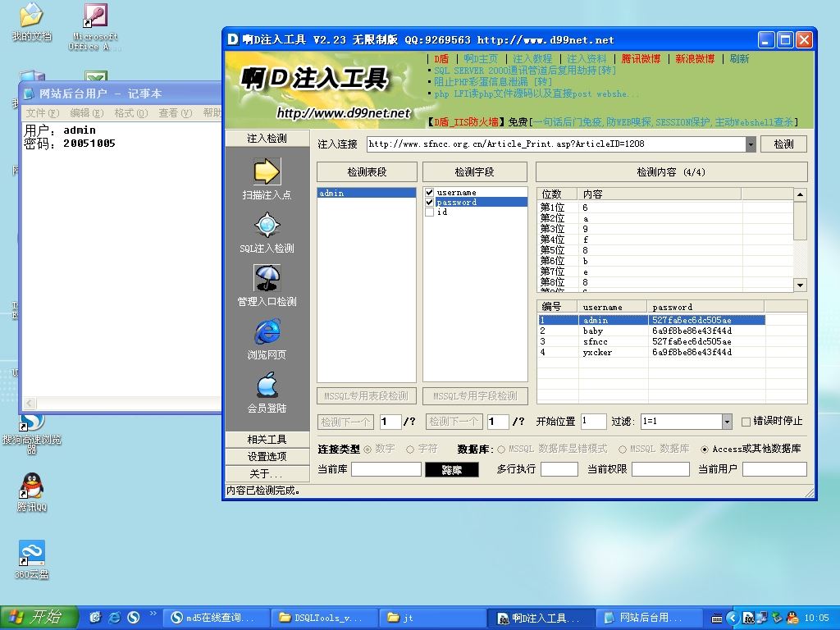Image resolution: width=840 pixels, height=630 pixels.
Task: Select row 4 yxcker in results table
Action: click(x=651, y=353)
